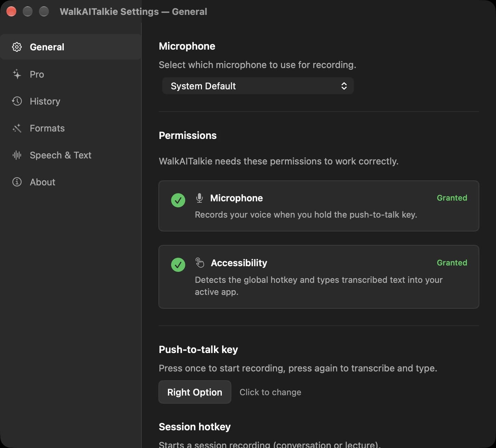Click the Permissions section heading

tap(187, 135)
